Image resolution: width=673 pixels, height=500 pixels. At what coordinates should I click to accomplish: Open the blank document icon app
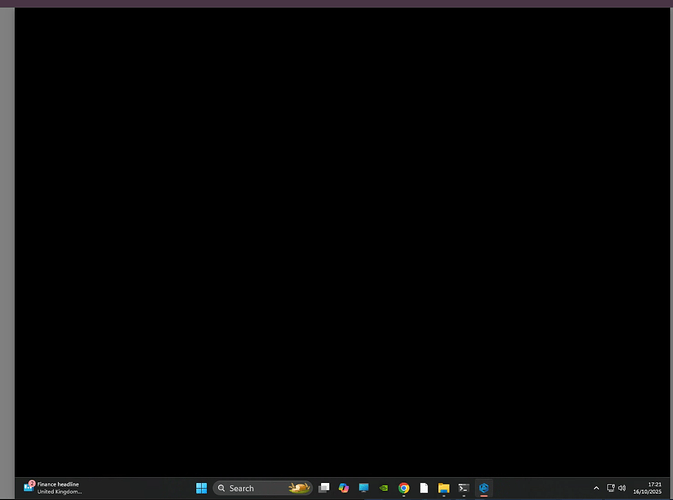point(424,488)
